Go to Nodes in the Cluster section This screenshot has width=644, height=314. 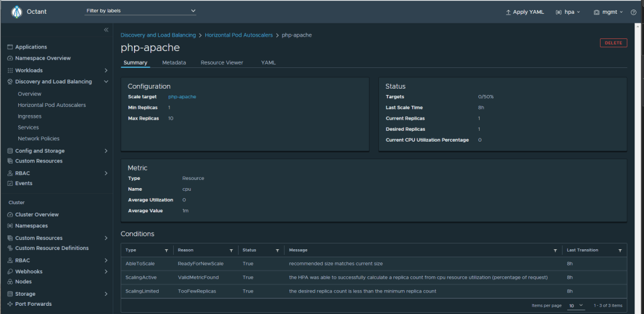pos(23,281)
